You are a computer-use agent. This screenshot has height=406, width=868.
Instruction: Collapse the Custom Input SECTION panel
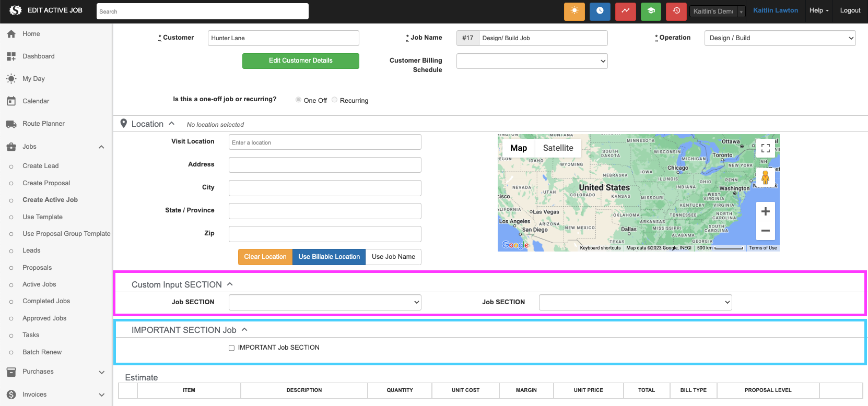coord(230,284)
